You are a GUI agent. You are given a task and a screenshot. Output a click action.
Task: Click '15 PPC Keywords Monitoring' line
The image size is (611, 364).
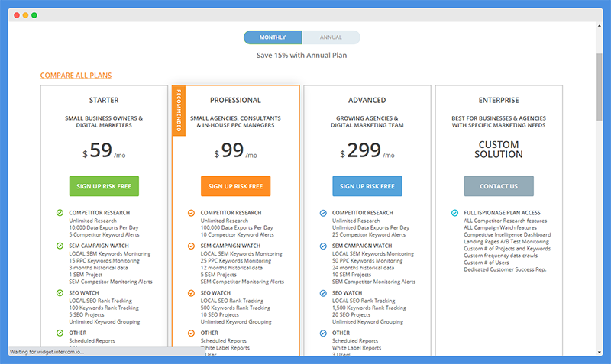[104, 261]
